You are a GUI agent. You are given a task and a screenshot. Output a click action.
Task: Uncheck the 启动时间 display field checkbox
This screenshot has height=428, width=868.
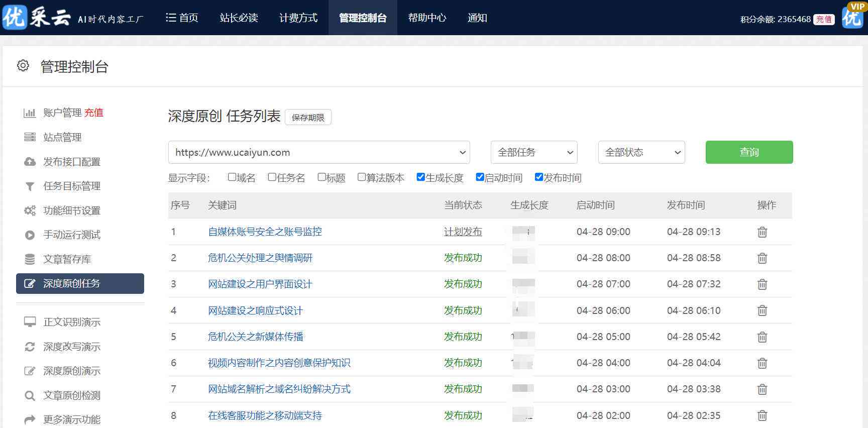[x=480, y=177]
